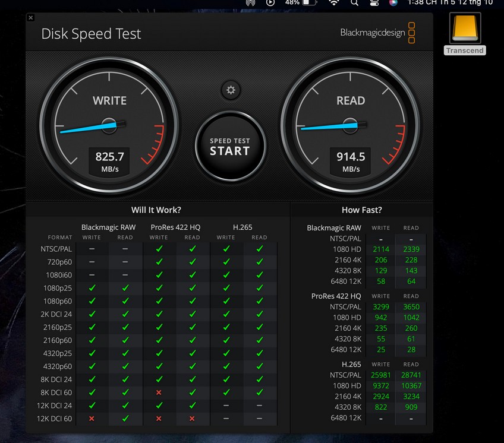The image size is (504, 443).
Task: Click check mark for 1080p25 Blackmagic RAW write
Action: (x=92, y=288)
